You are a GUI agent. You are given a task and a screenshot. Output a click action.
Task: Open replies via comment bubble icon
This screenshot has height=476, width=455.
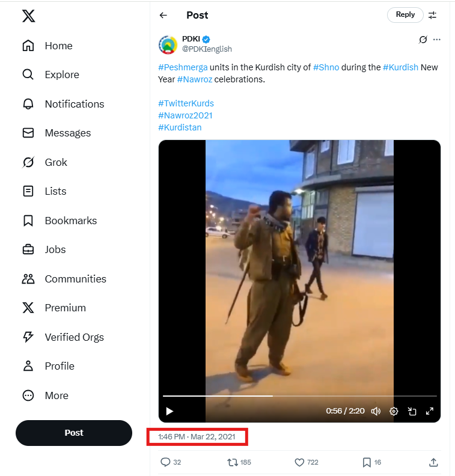coord(166,462)
